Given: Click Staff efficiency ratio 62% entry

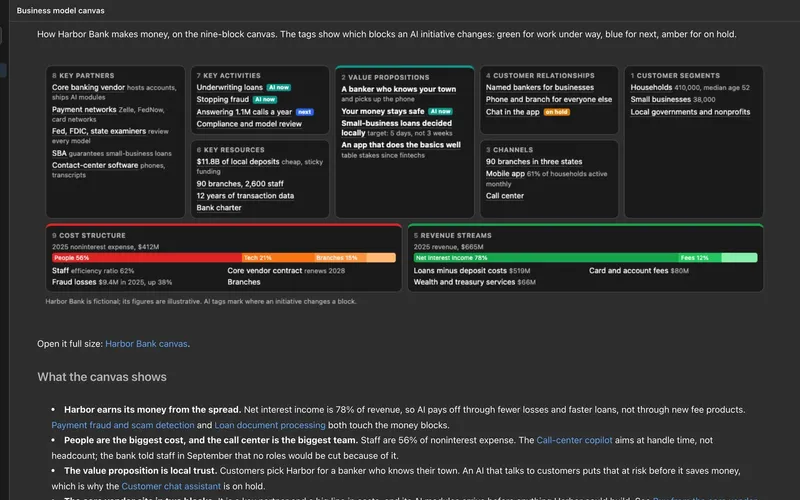Looking at the screenshot, I should tap(93, 271).
